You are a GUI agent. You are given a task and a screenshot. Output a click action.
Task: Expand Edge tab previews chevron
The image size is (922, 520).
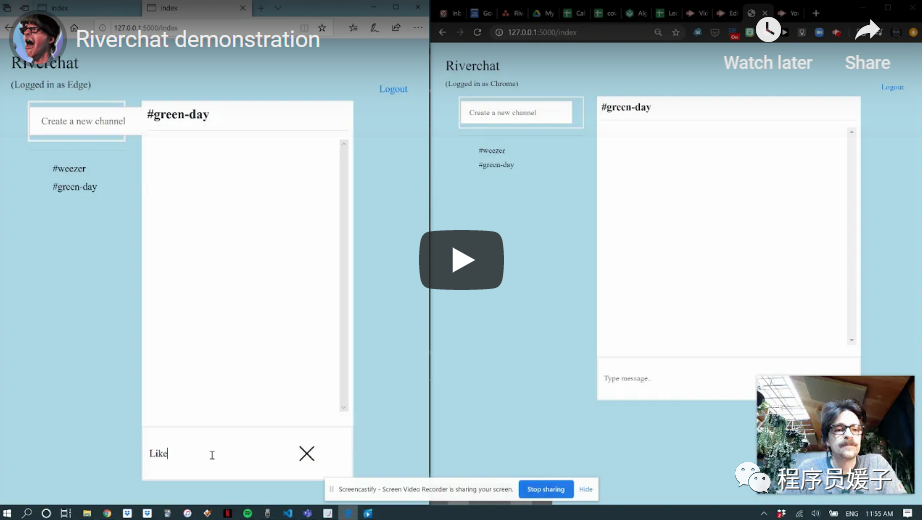(x=278, y=8)
